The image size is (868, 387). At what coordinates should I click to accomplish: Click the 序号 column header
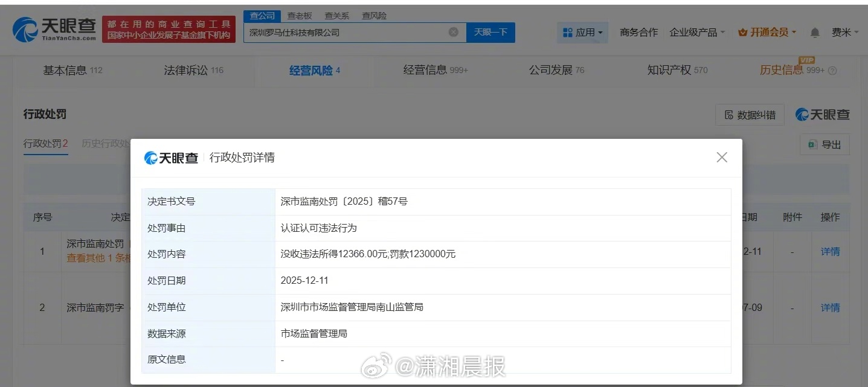coord(42,217)
